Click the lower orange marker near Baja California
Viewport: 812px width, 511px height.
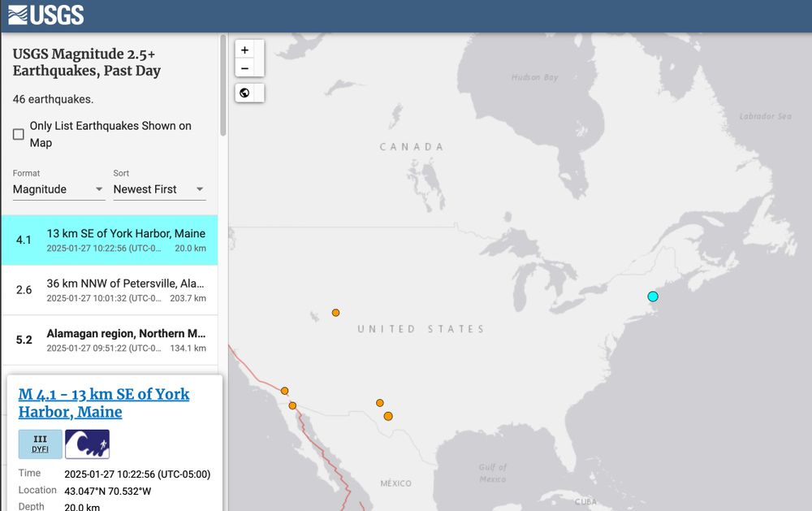[x=292, y=405]
